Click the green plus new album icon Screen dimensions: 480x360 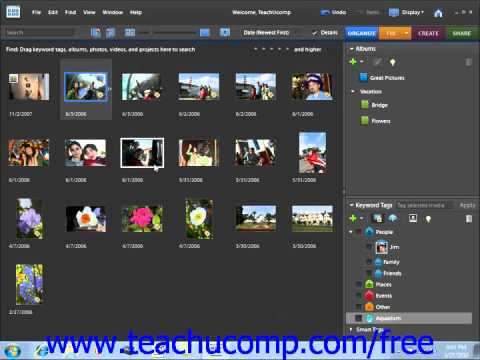[353, 62]
